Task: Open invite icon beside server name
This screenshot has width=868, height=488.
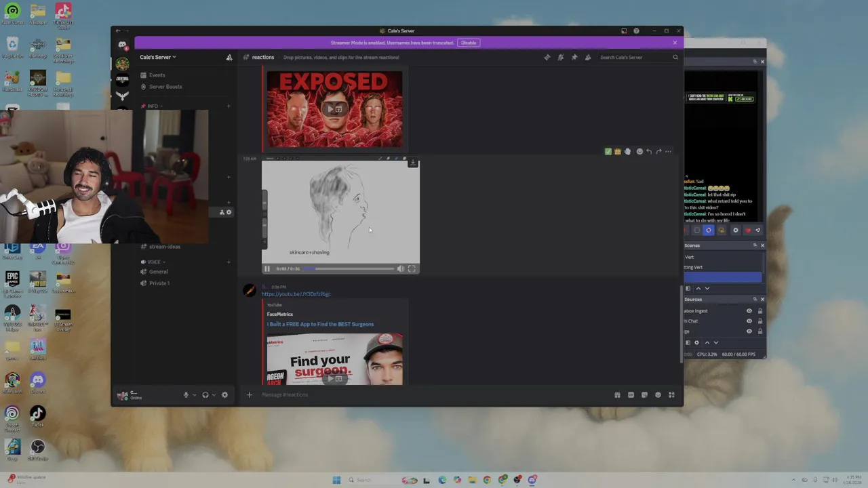Action: (229, 58)
